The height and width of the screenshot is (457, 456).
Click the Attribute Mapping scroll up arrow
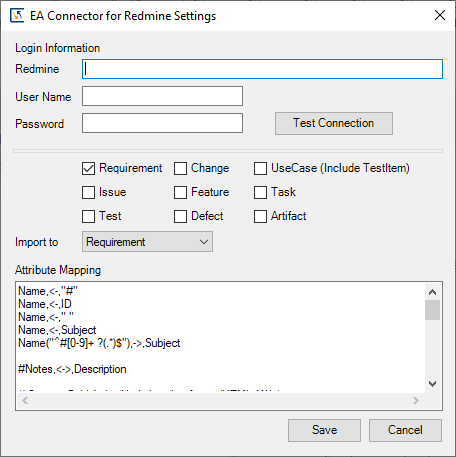coord(432,292)
